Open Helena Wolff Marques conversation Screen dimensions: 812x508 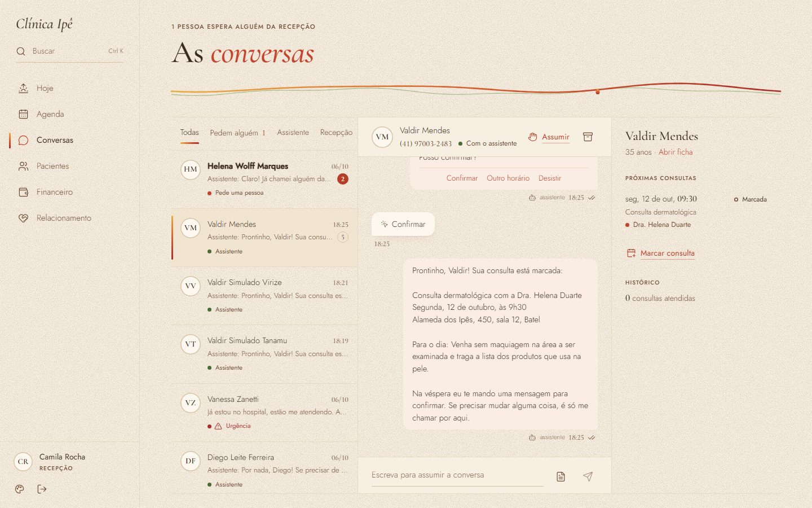point(264,179)
